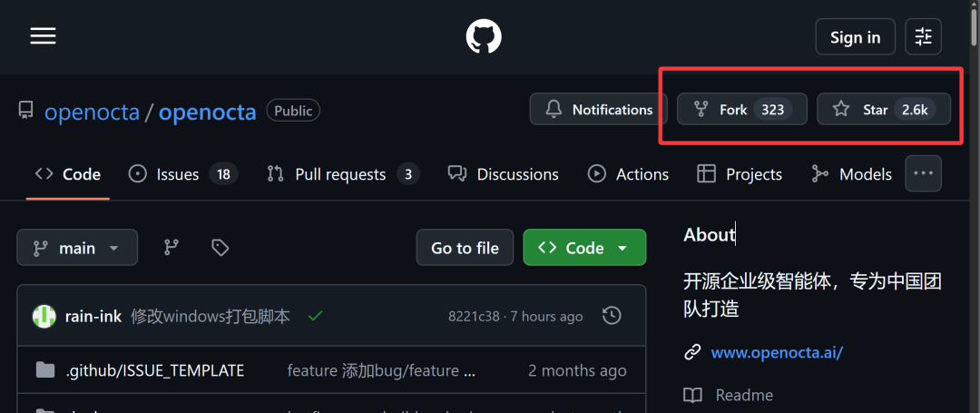The image size is (980, 413).
Task: Fork the repository
Action: click(x=742, y=109)
